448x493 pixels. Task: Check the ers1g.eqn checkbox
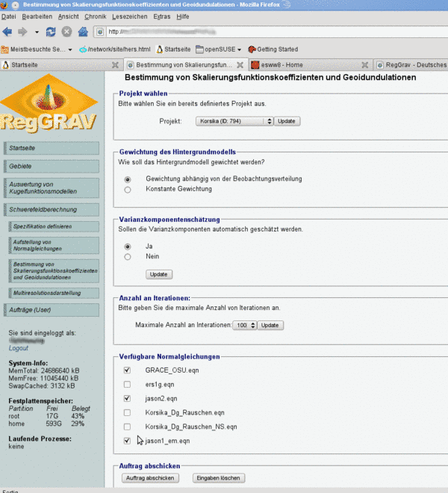(127, 385)
